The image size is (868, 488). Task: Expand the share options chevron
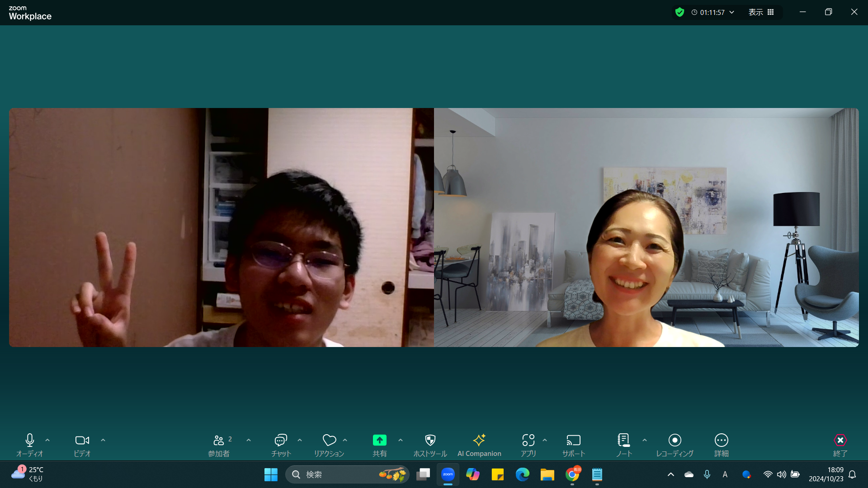(401, 440)
